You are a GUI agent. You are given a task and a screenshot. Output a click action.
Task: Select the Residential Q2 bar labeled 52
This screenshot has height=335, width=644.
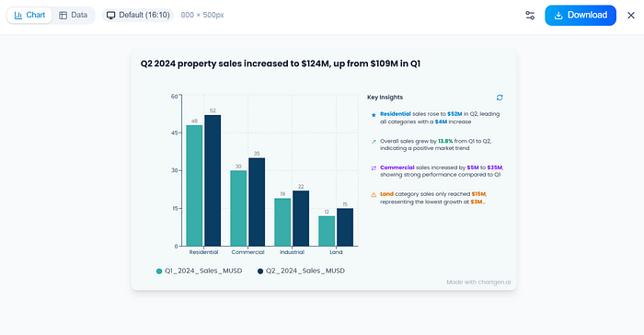213,180
